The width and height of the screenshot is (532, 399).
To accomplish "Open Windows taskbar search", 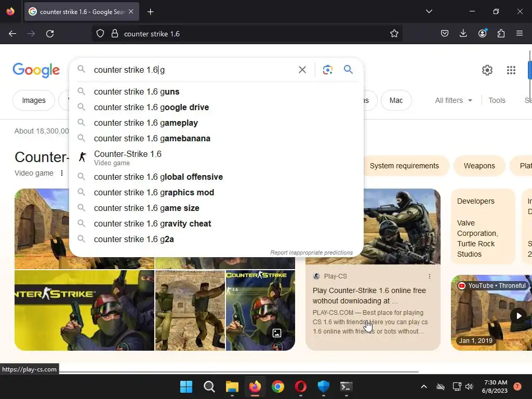I will click(209, 387).
